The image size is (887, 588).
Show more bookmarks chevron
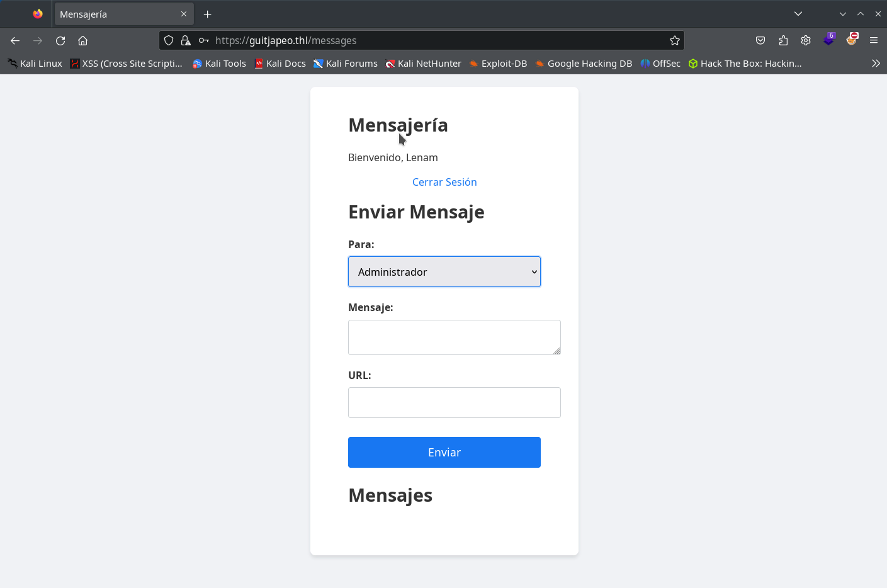click(876, 63)
